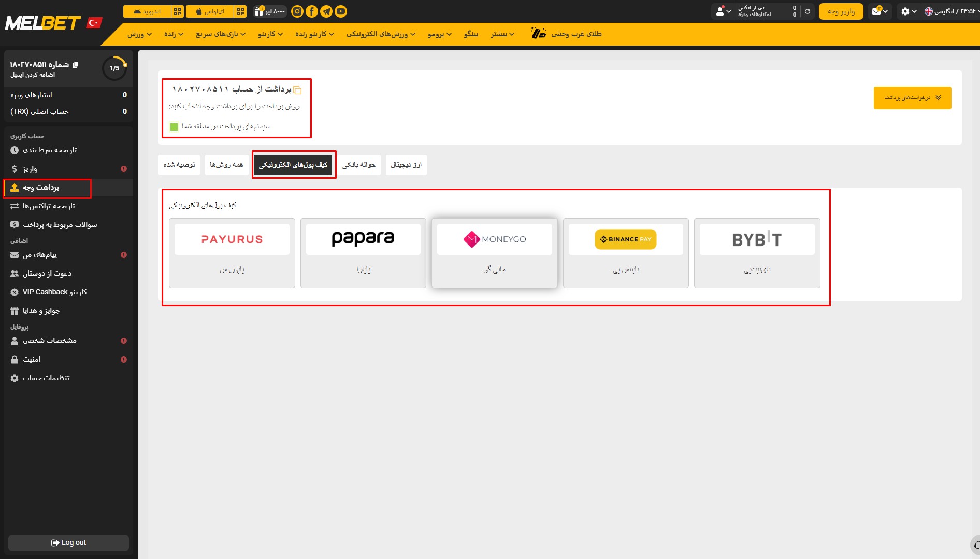Screen dimensions: 980x559
Task: Copy the account number in sidebar
Action: (76, 65)
